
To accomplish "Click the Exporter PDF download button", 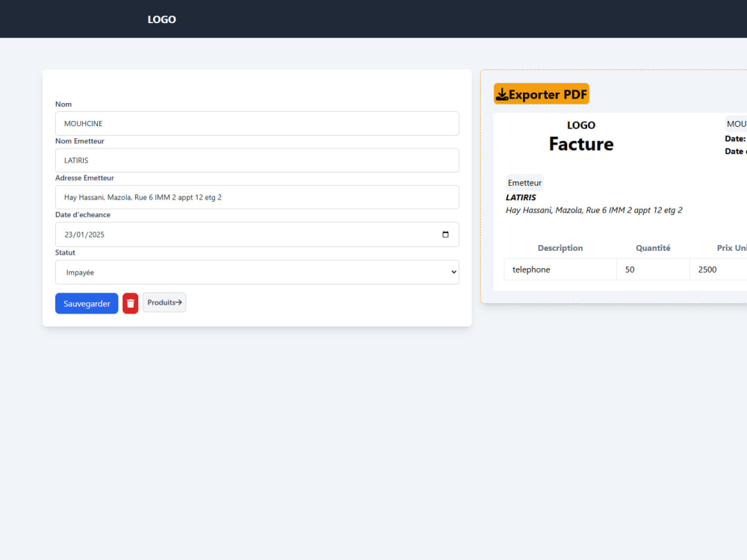I will pyautogui.click(x=541, y=94).
